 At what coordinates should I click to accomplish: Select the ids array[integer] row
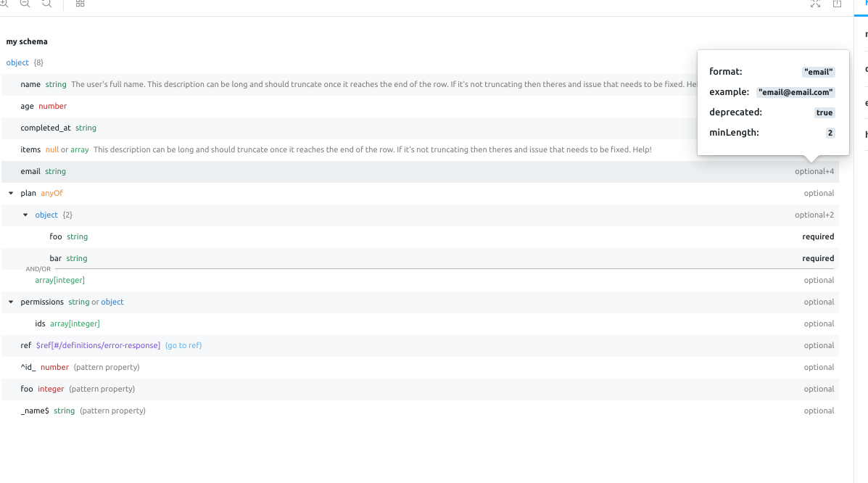420,323
